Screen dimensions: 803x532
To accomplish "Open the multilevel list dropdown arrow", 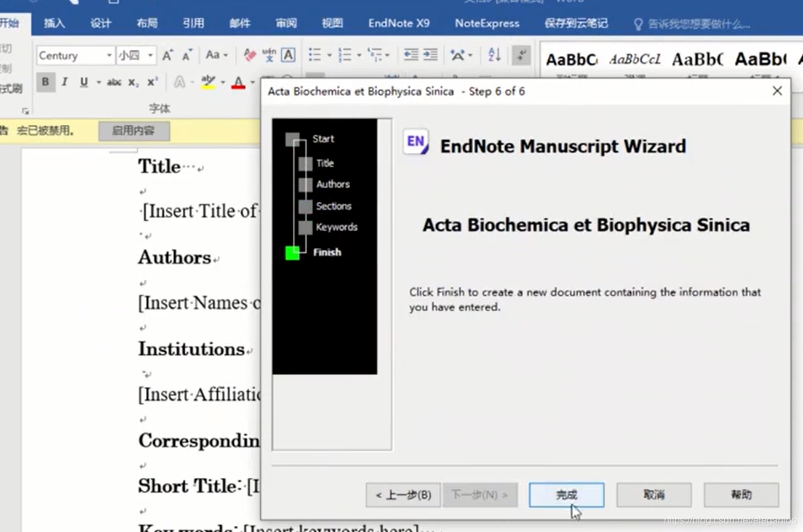I will (x=388, y=55).
